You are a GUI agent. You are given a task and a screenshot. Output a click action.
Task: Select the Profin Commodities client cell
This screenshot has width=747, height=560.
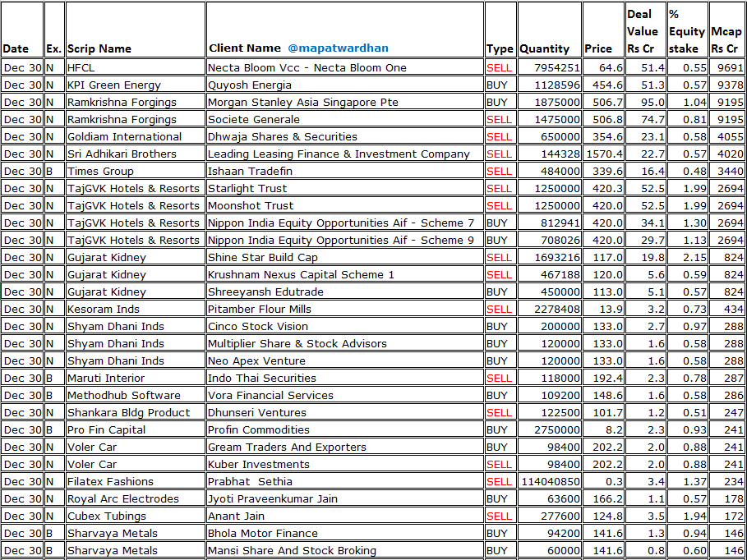[345, 429]
